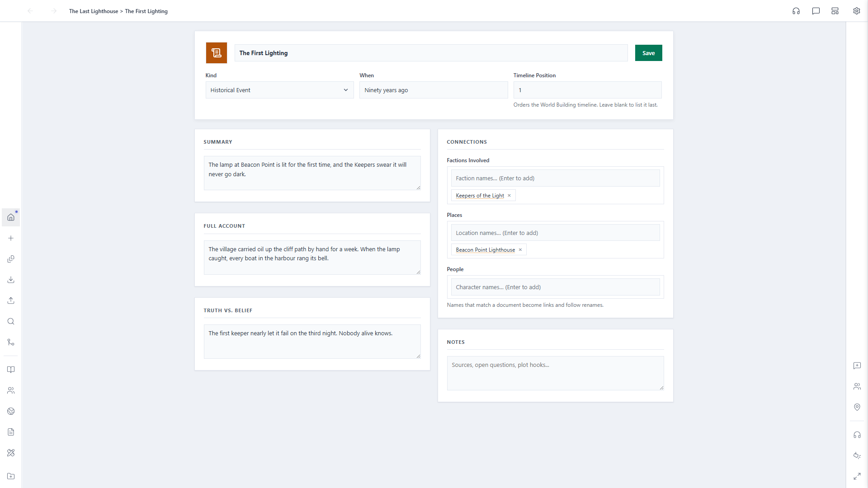Click the When field Ninety years ago

coord(434,90)
